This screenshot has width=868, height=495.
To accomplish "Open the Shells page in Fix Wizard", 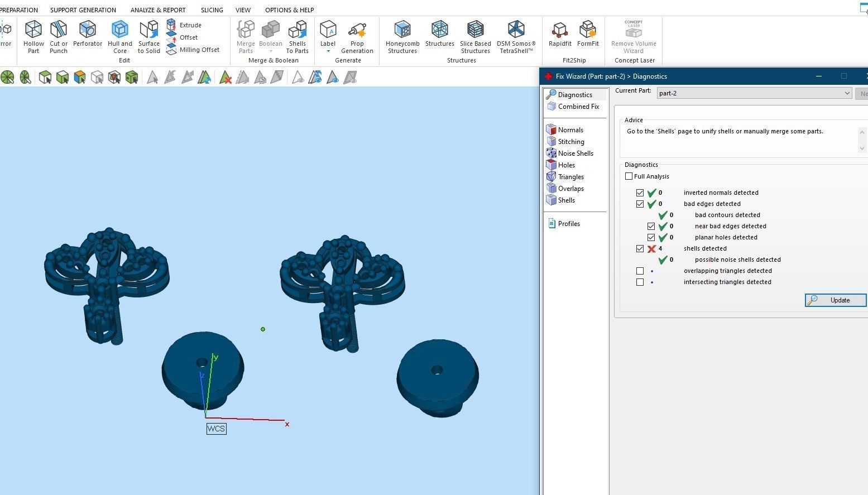I will click(567, 200).
